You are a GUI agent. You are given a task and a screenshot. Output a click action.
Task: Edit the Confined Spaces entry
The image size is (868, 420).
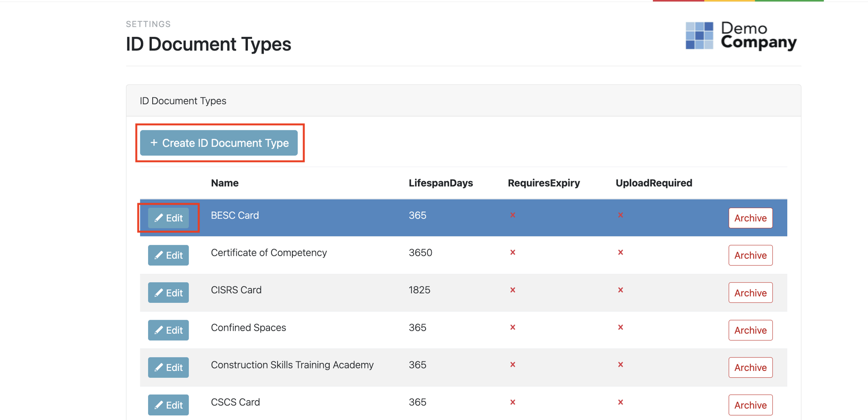click(x=168, y=330)
